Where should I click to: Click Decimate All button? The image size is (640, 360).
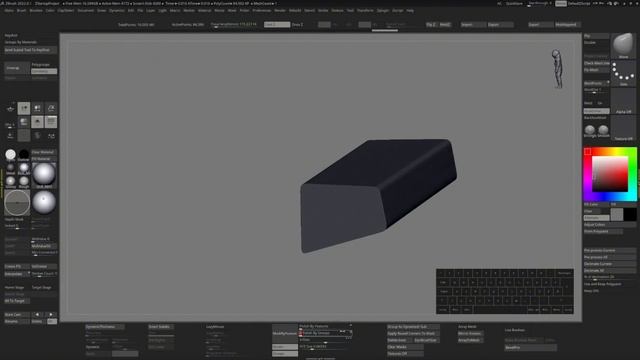coord(609,271)
